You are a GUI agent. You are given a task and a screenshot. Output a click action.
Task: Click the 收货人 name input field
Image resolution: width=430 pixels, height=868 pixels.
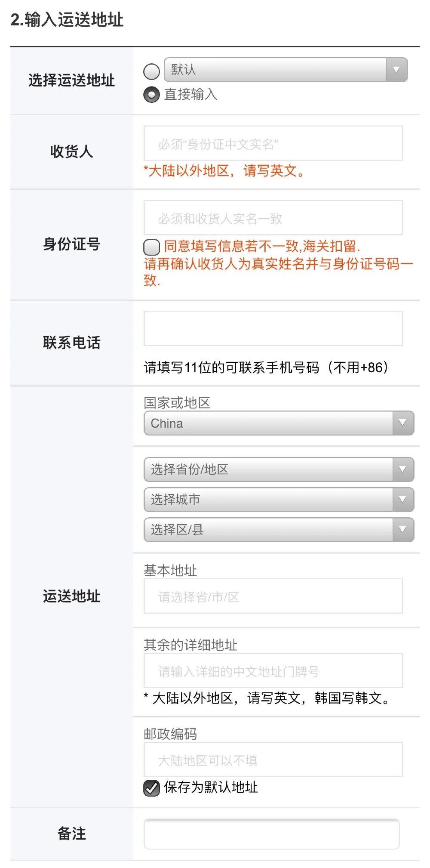tap(273, 144)
